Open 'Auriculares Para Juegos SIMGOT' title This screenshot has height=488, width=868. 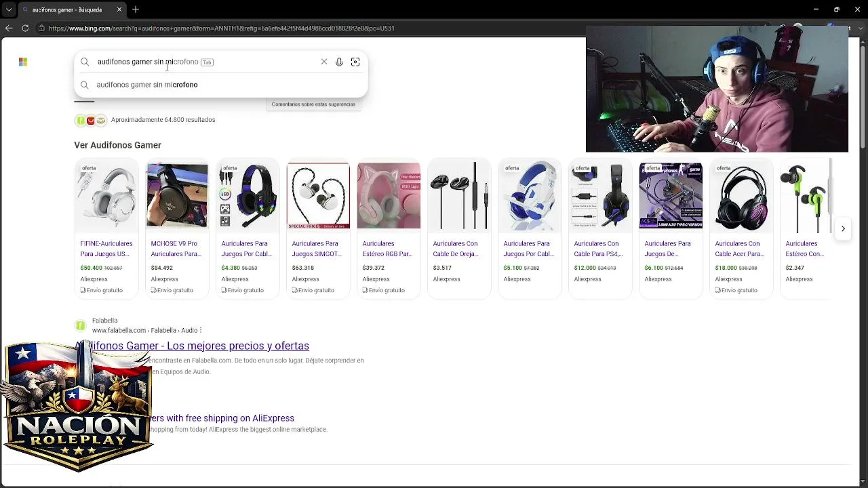click(317, 249)
